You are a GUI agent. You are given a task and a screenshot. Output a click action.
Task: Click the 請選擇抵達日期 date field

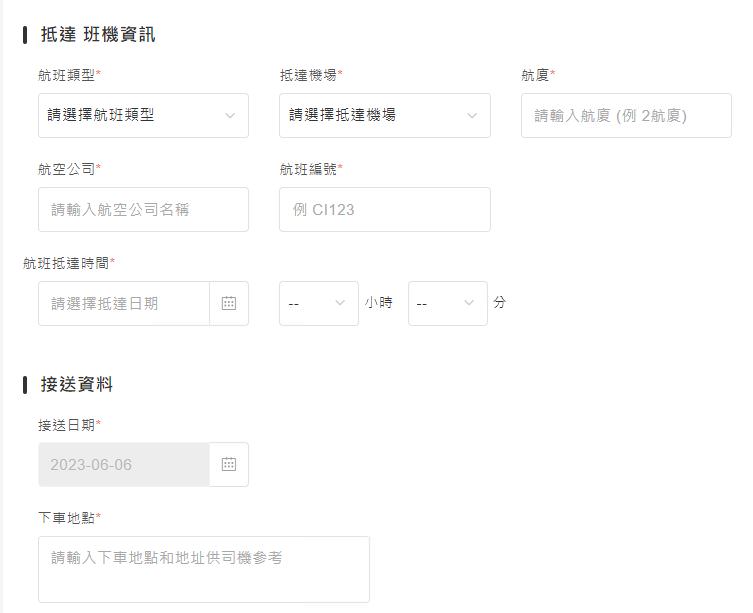[124, 304]
